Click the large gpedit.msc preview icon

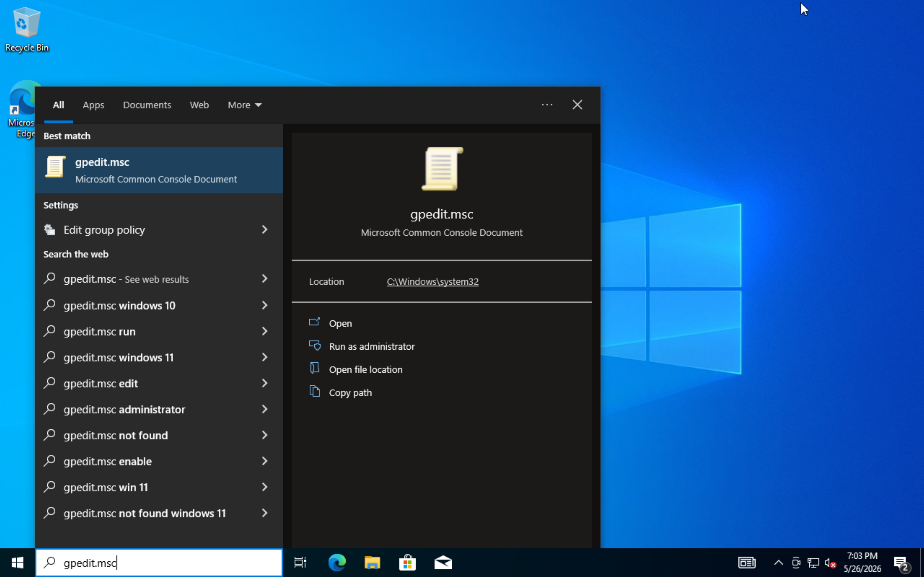[442, 169]
